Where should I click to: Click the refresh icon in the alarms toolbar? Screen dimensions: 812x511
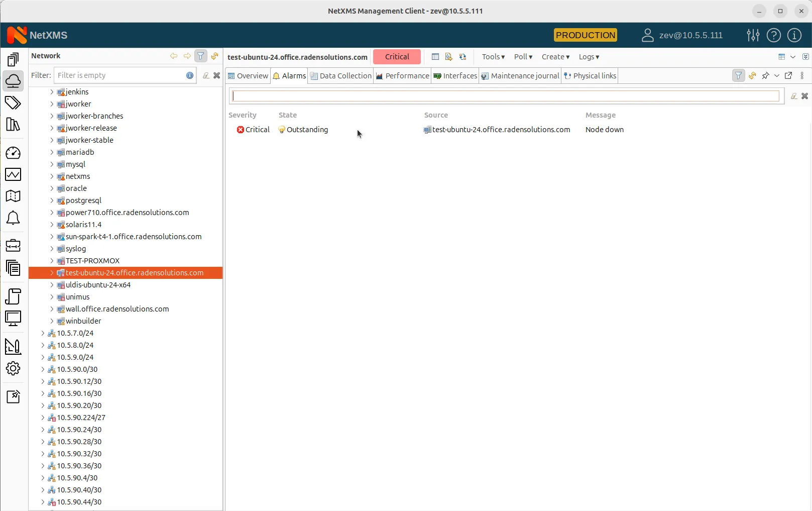[x=753, y=75]
